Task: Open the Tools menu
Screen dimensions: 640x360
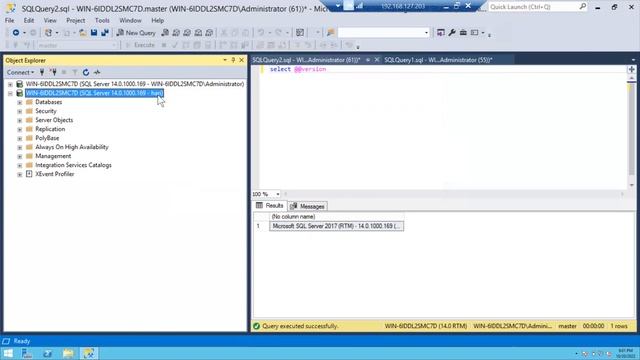Action: click(102, 20)
